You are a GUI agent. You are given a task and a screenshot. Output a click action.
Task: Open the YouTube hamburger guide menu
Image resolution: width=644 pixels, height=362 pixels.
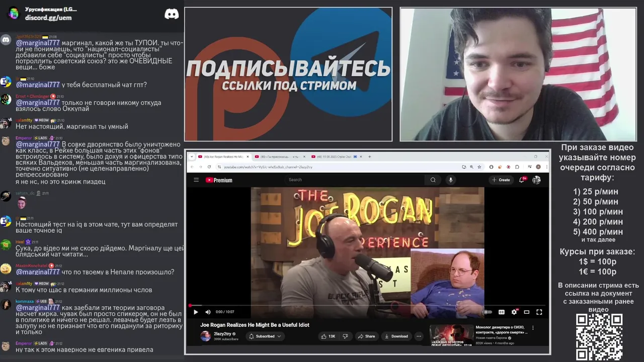(196, 180)
